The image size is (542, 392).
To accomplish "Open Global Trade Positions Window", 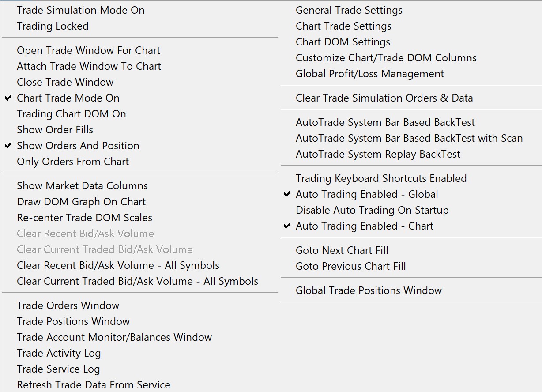I will click(x=369, y=290).
